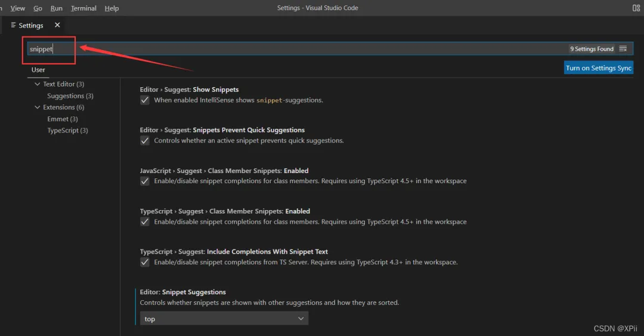Viewport: 644px width, 336px height.
Task: Click the Editor Suggest: Show Snippets title
Action: point(189,90)
